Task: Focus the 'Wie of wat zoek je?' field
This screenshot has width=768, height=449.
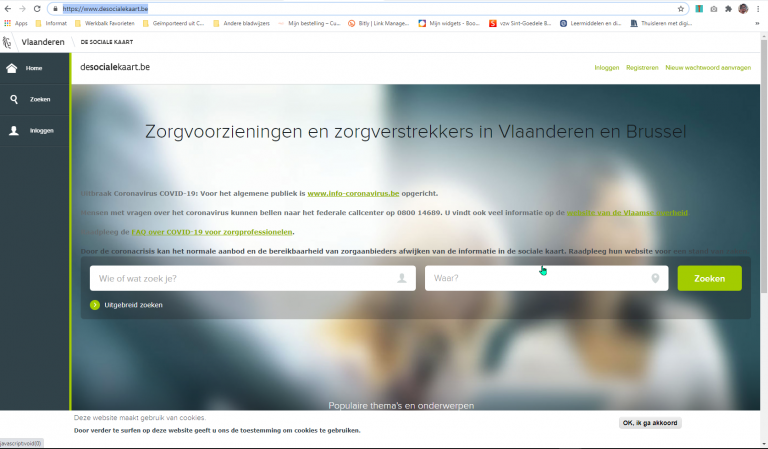Action: pyautogui.click(x=253, y=278)
